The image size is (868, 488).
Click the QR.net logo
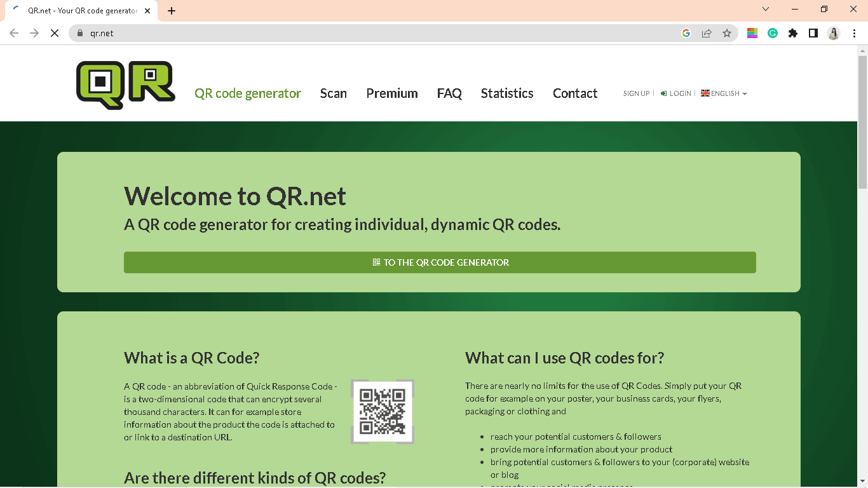coord(126,85)
